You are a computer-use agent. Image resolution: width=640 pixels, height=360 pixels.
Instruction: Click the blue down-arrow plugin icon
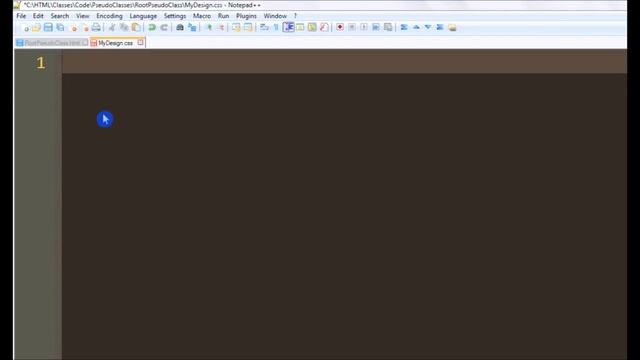[428, 28]
